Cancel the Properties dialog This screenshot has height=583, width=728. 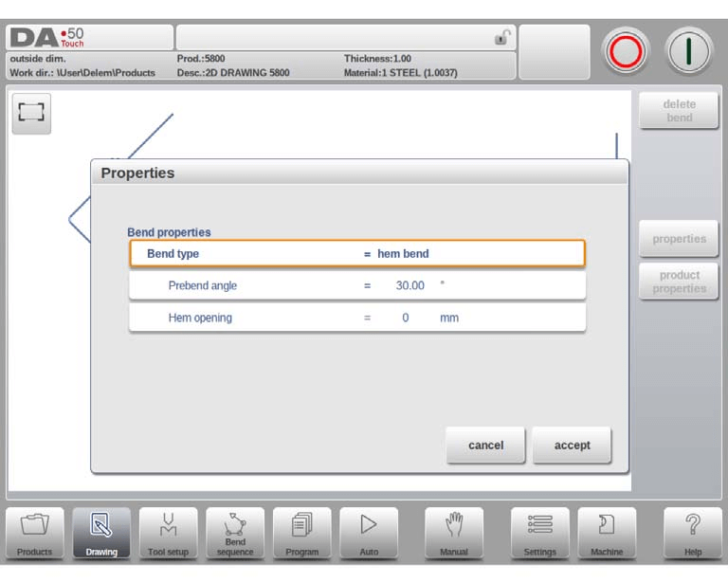tap(485, 445)
